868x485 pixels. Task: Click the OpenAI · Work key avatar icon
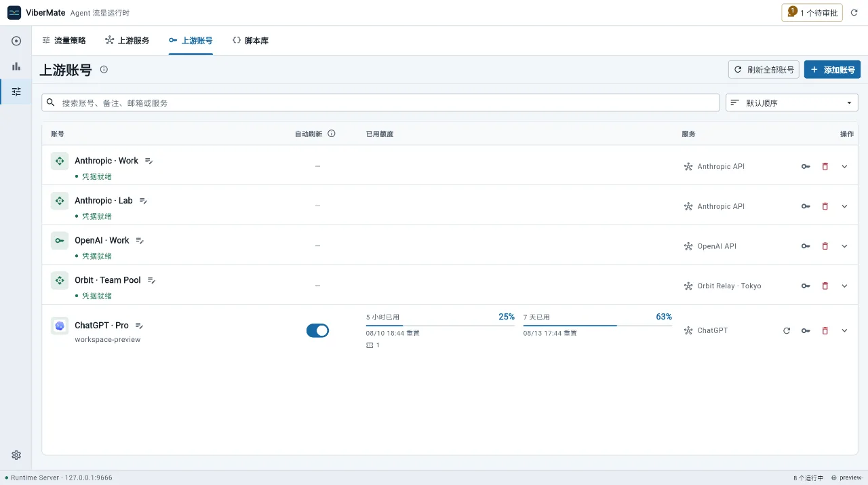[60, 241]
